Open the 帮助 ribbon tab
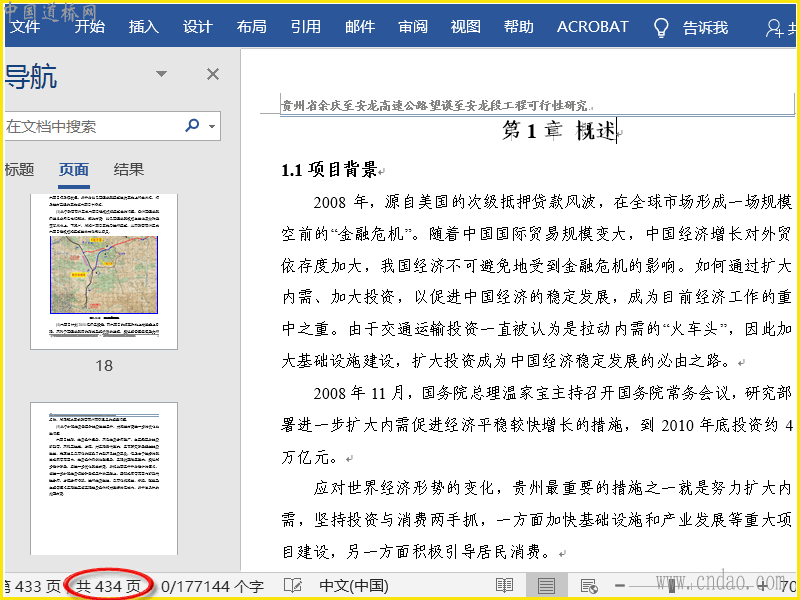 [x=518, y=27]
